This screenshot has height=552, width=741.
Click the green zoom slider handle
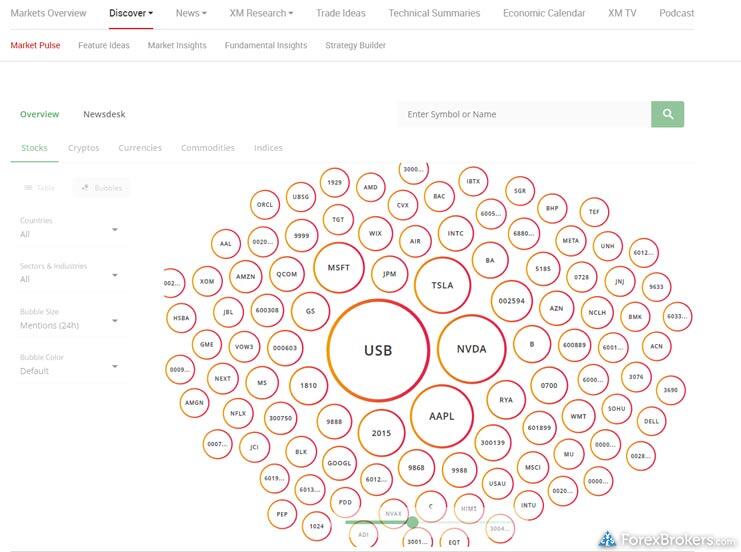pyautogui.click(x=412, y=521)
